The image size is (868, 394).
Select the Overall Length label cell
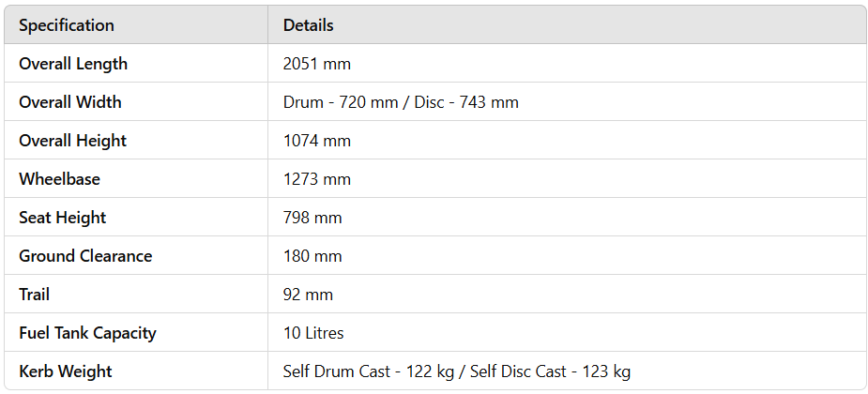(x=73, y=64)
